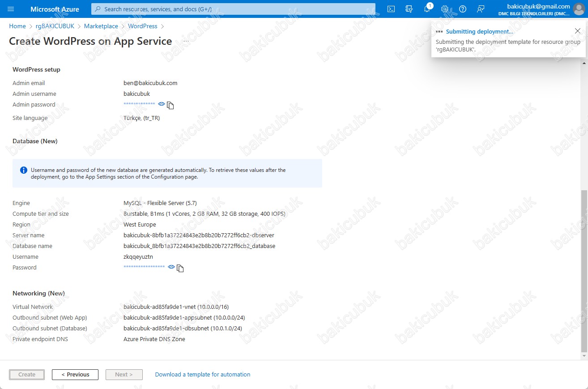This screenshot has height=389, width=588.
Task: Show the database password
Action: [x=171, y=267]
